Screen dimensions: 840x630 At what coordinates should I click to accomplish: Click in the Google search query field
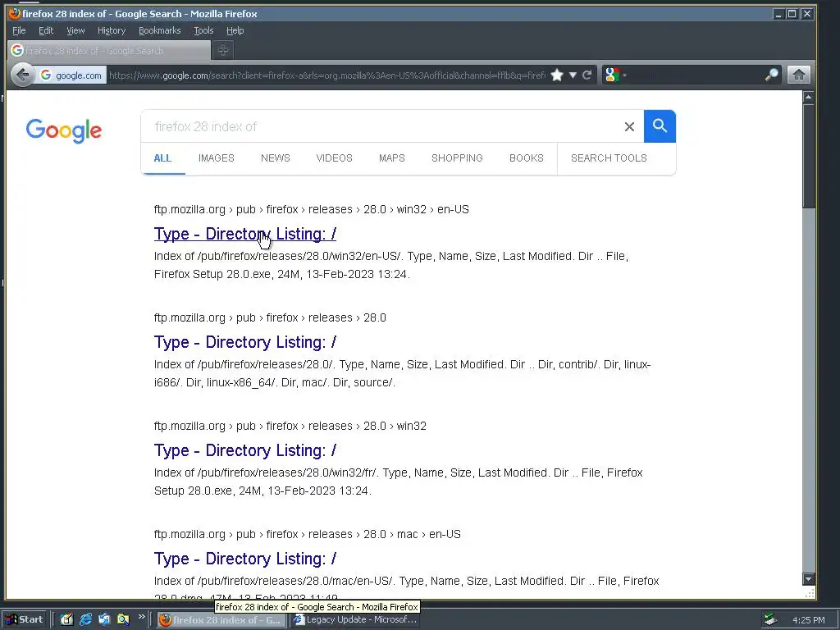(381, 126)
